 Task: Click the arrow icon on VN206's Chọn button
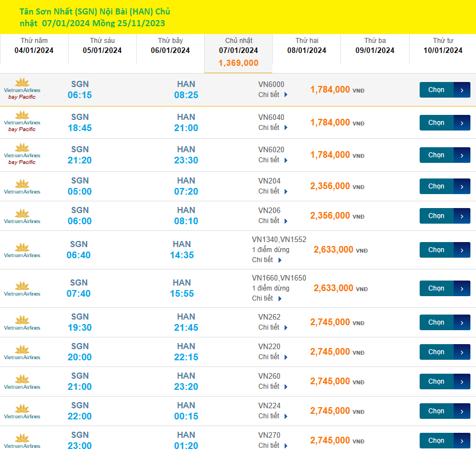pyautogui.click(x=462, y=216)
